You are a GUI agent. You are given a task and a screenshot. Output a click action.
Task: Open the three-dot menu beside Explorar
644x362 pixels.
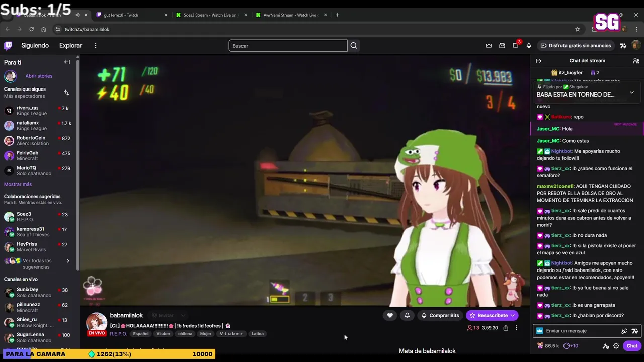click(x=96, y=46)
